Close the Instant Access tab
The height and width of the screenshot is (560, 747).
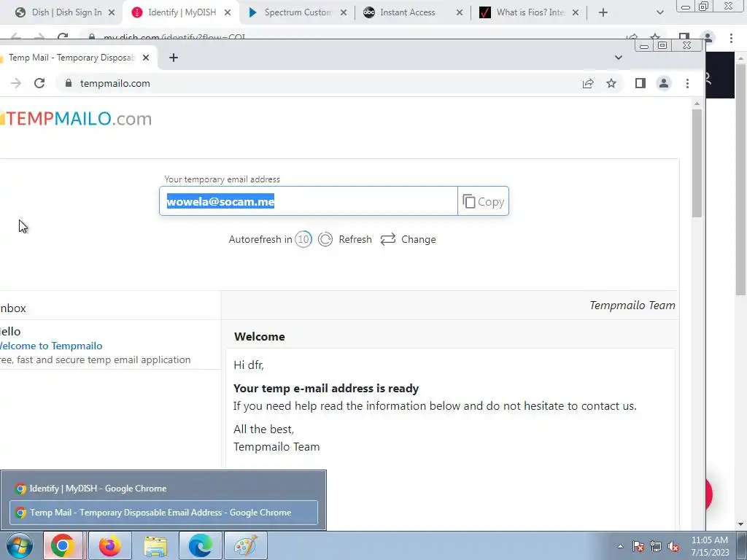point(460,12)
